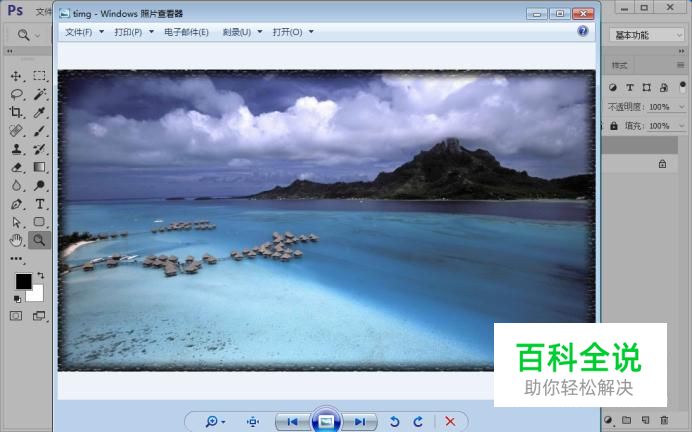
Task: Select the Blur tool
Action: [x=16, y=185]
